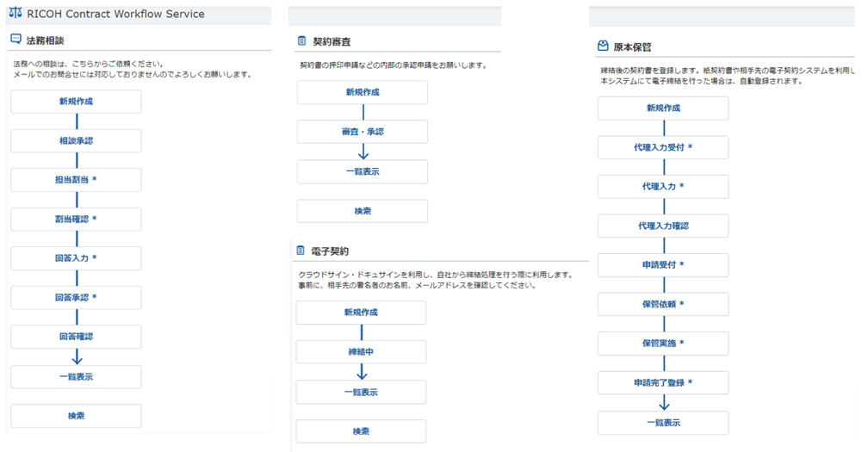Click the 電子契約 document icon
This screenshot has width=868, height=452.
click(301, 251)
